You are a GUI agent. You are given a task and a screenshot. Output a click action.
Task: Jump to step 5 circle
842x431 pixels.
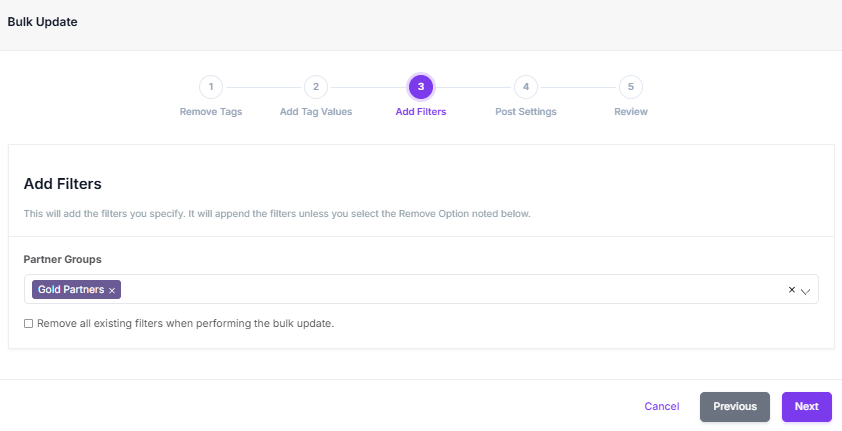(x=631, y=87)
